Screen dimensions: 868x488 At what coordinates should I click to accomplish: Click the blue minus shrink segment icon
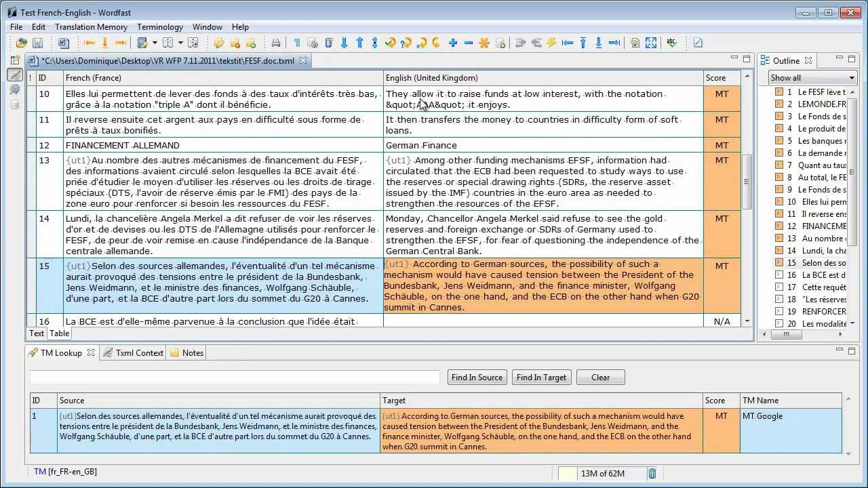click(469, 43)
